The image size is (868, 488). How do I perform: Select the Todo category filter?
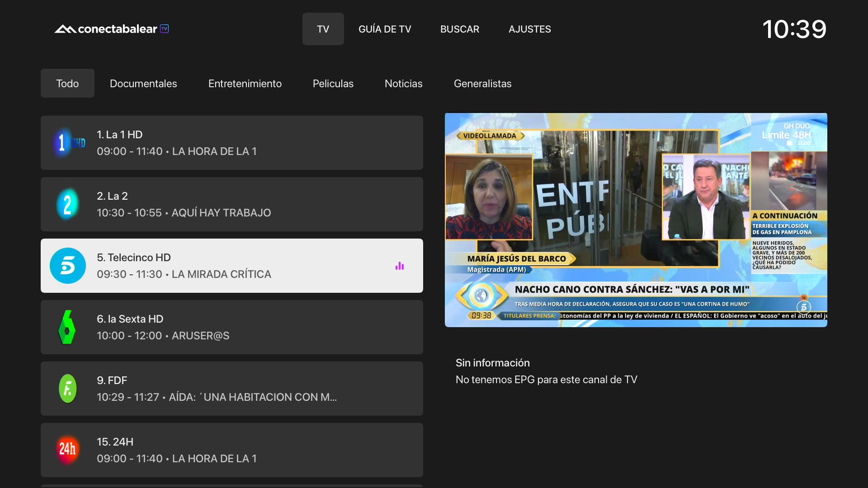pyautogui.click(x=67, y=83)
